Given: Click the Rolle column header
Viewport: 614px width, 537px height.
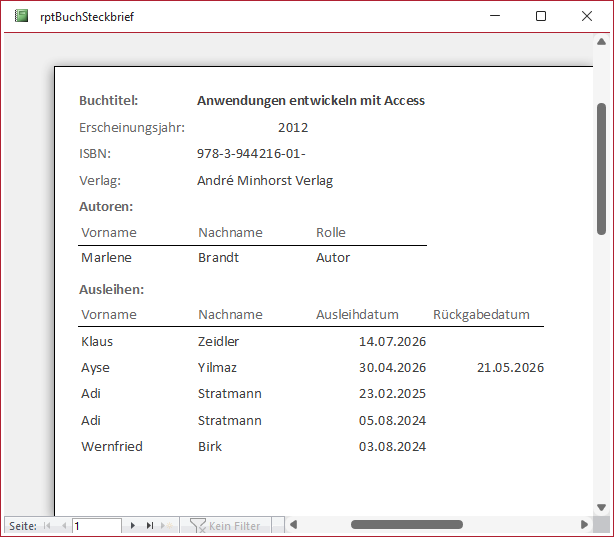Looking at the screenshot, I should coord(331,233).
